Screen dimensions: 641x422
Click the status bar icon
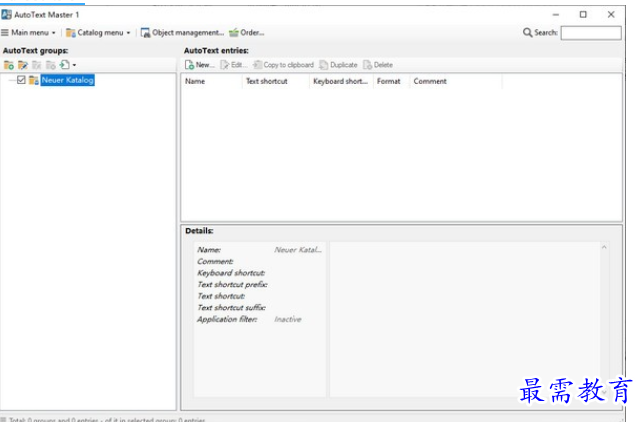click(x=4, y=419)
